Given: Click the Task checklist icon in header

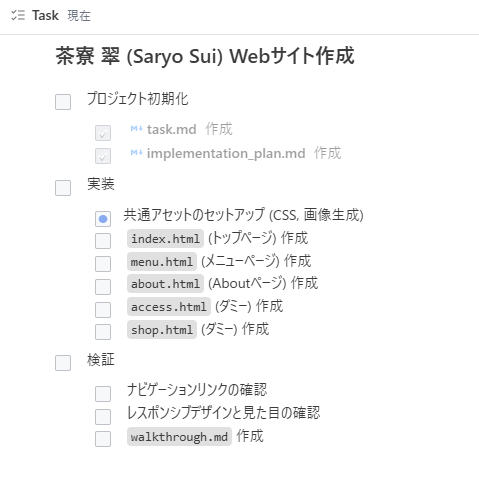Looking at the screenshot, I should point(18,15).
